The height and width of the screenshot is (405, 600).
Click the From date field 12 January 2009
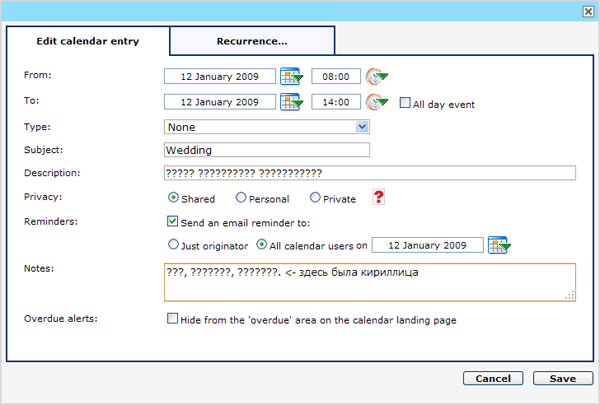[x=220, y=76]
